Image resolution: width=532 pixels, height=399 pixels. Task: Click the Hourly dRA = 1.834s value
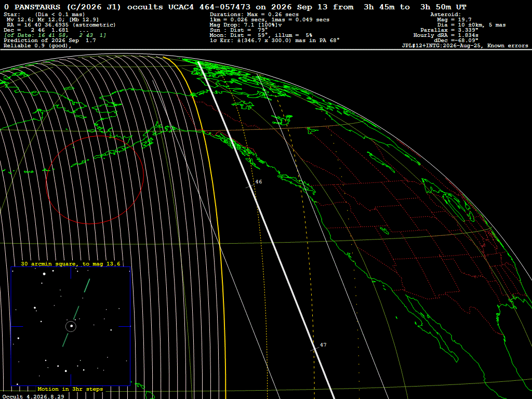click(446, 35)
